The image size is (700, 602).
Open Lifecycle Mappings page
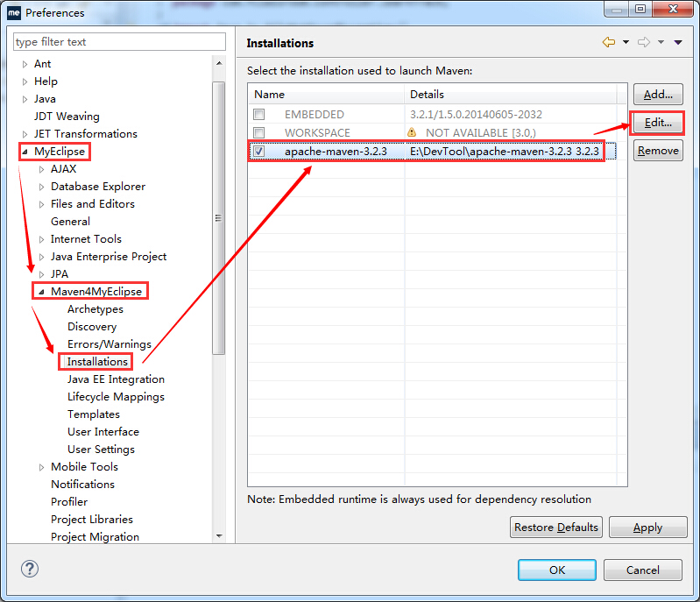click(116, 397)
